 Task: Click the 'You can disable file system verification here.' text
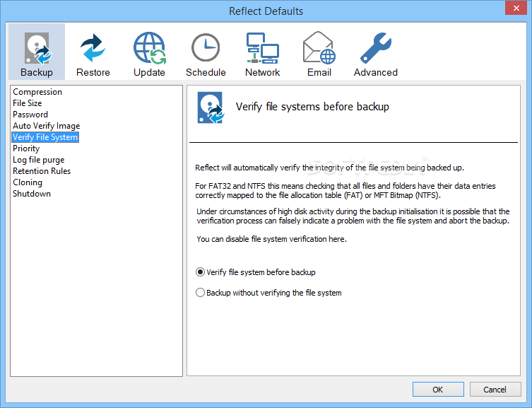(x=271, y=239)
